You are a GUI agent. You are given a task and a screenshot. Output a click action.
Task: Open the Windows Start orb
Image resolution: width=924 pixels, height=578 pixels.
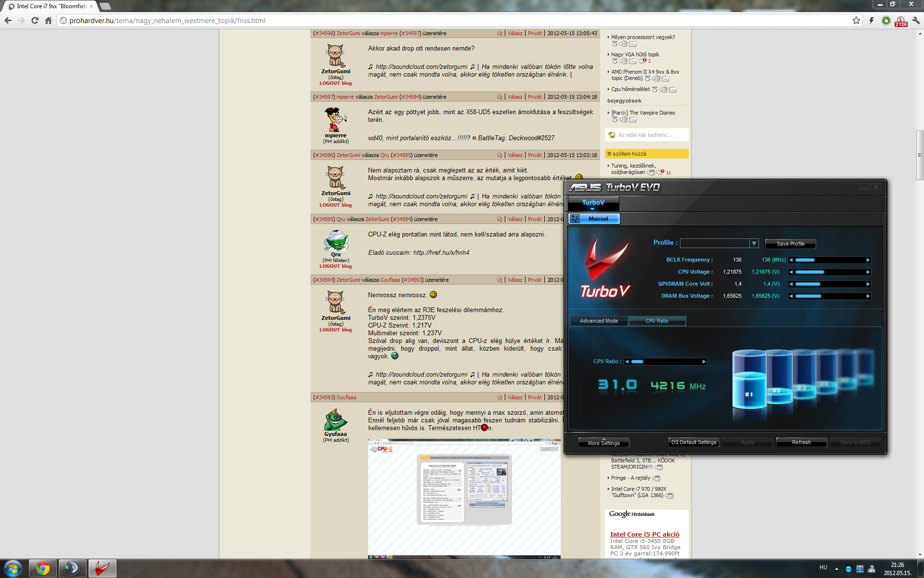tap(13, 568)
